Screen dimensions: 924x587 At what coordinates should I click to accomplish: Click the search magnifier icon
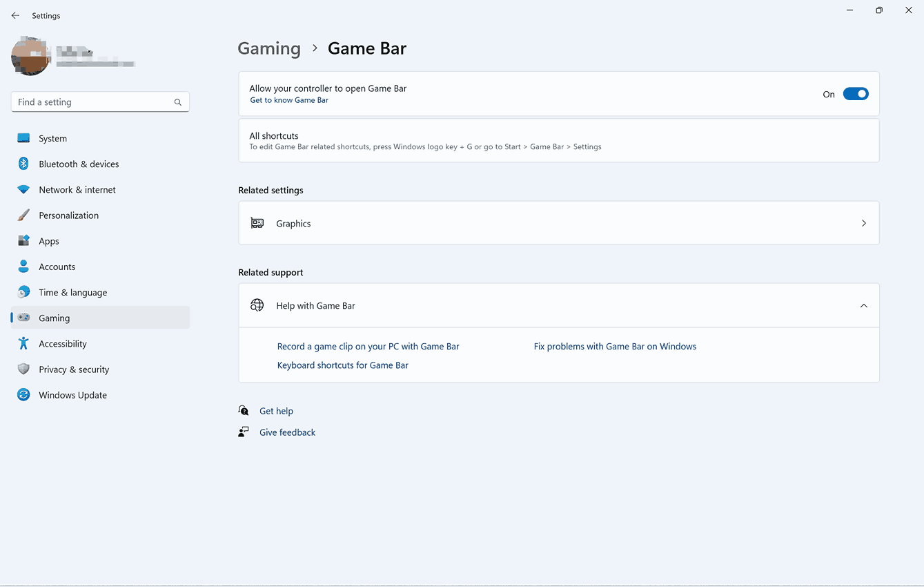[x=178, y=102]
